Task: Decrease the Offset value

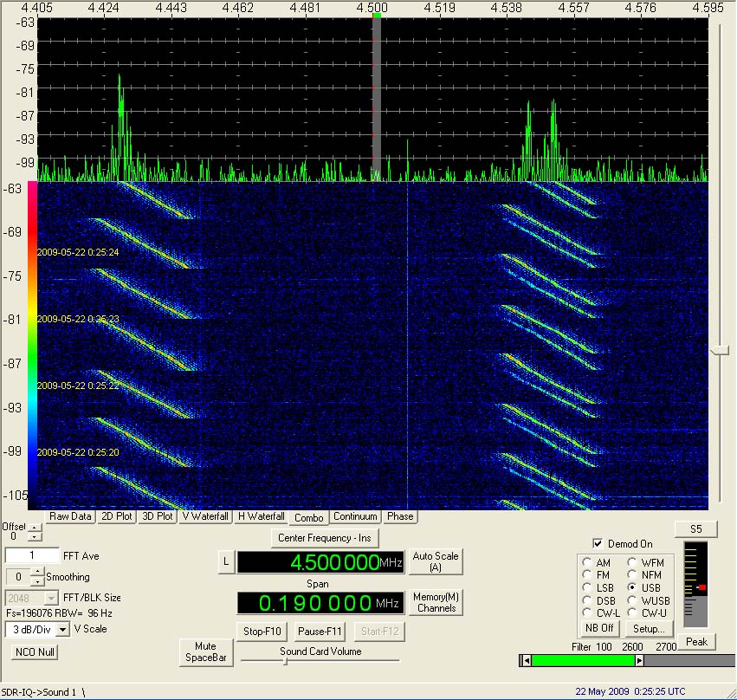Action: (35, 536)
